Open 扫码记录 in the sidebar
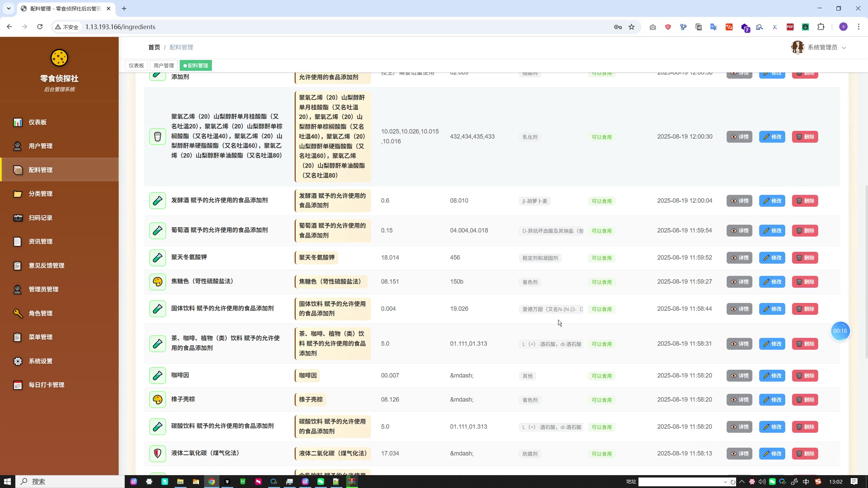 pos(40,218)
